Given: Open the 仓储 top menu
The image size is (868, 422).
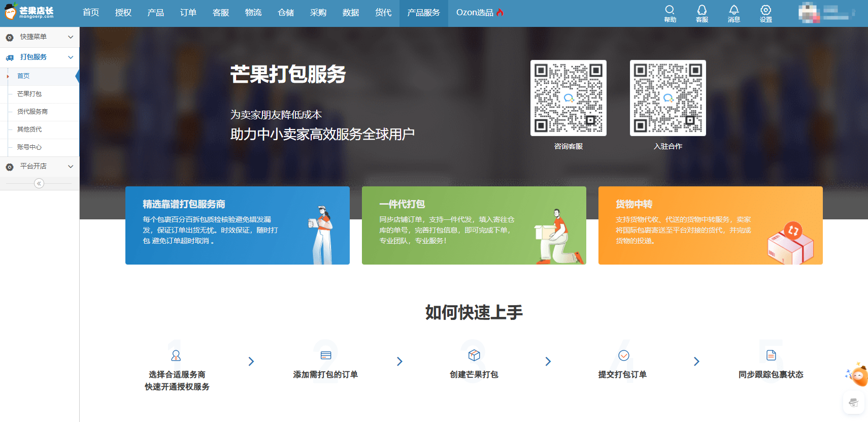Looking at the screenshot, I should [286, 13].
